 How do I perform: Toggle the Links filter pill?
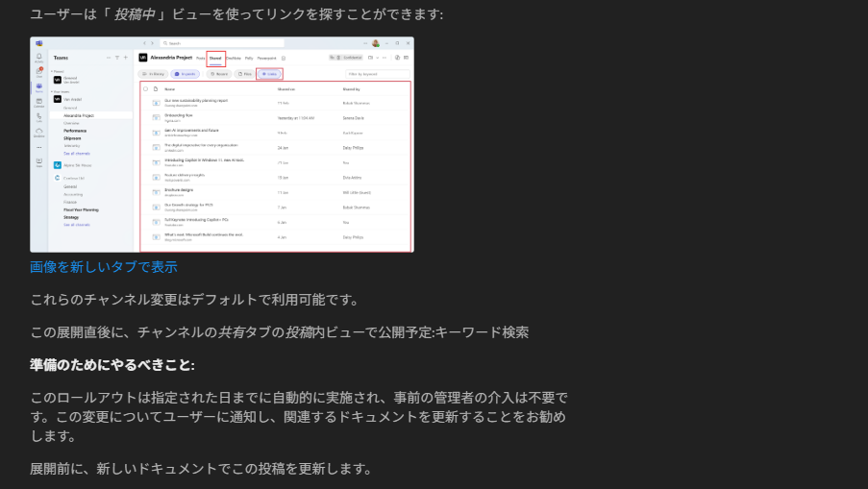269,73
